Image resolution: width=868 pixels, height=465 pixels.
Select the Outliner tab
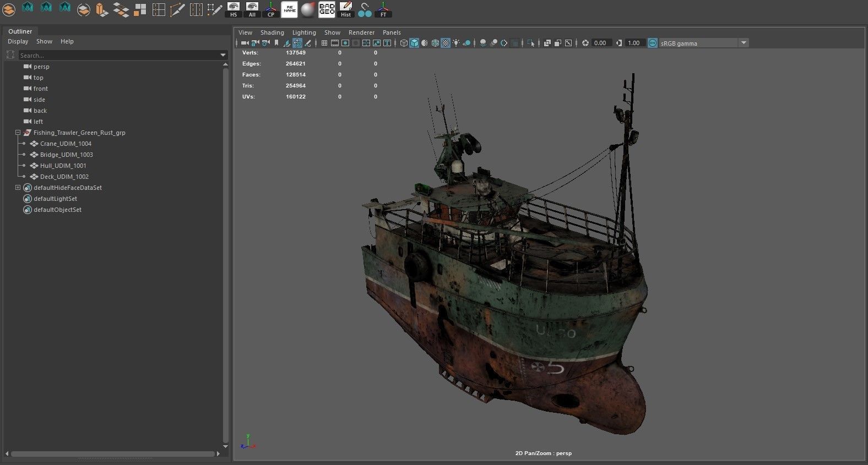click(x=20, y=31)
